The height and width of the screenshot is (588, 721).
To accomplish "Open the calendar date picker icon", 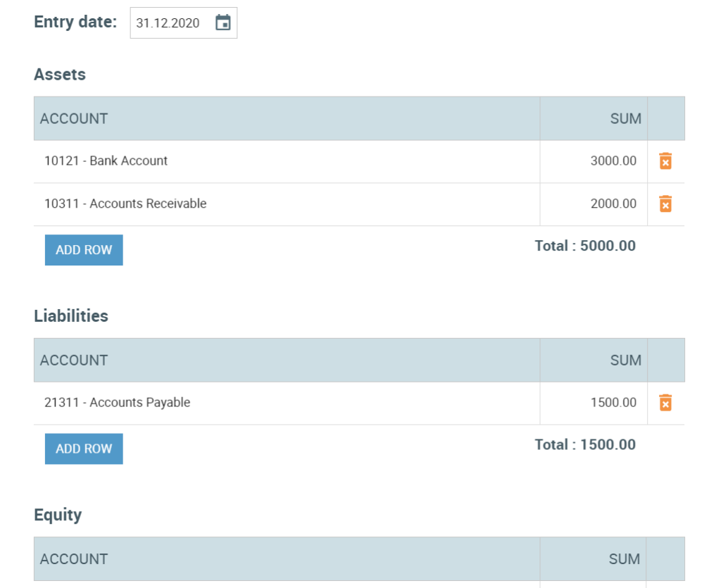I will click(x=223, y=22).
